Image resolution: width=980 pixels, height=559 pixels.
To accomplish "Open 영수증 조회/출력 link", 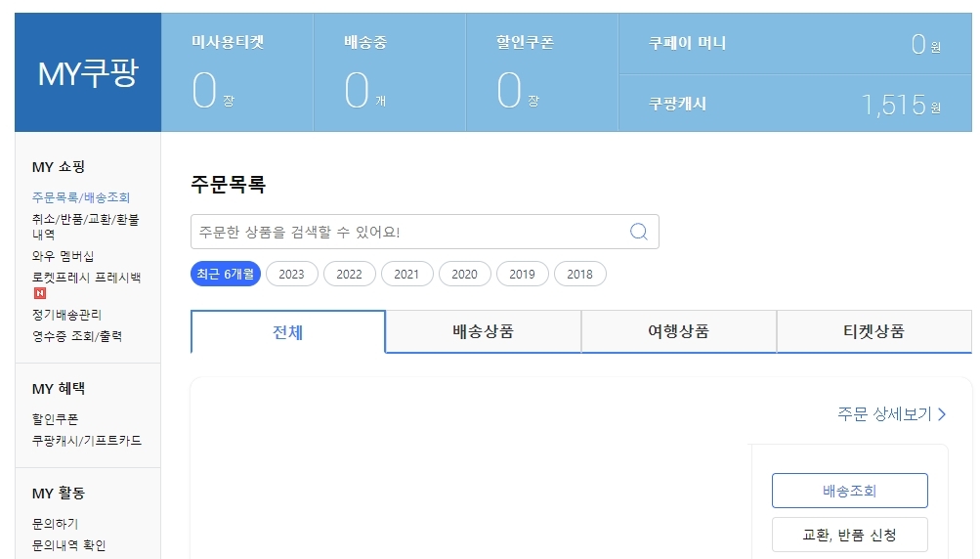I will (x=77, y=336).
